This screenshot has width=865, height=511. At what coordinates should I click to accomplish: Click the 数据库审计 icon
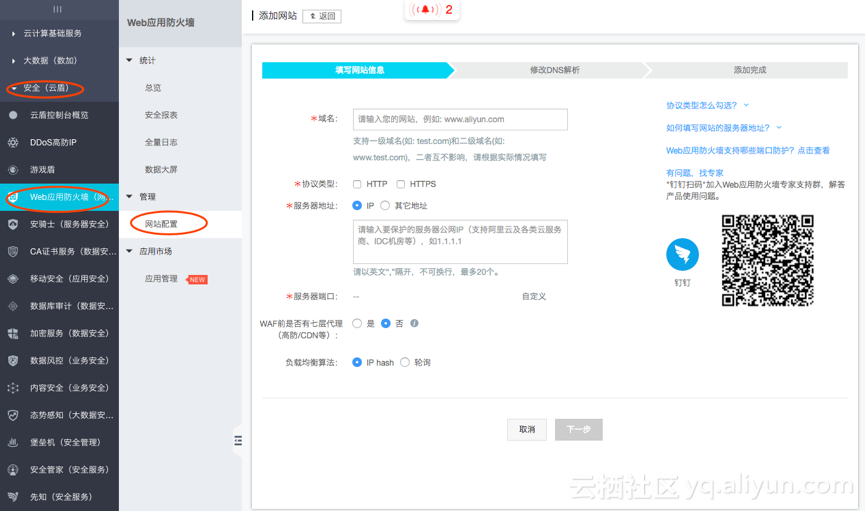pos(13,306)
